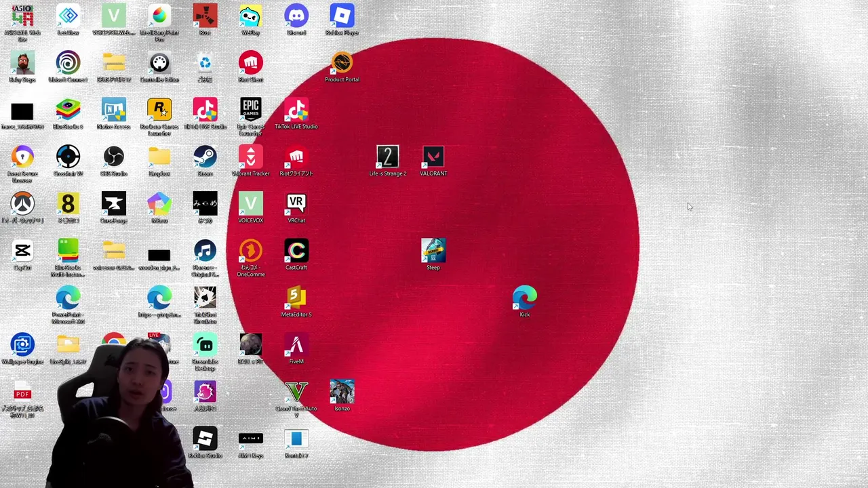Launch Trickshot Simulator card icon
The image size is (868, 488).
click(x=205, y=298)
